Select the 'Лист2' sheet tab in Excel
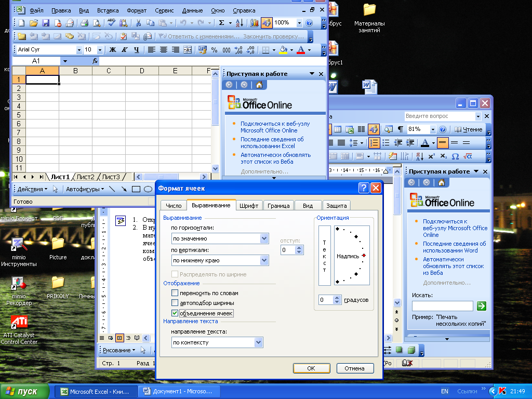The width and height of the screenshot is (532, 399). (85, 177)
